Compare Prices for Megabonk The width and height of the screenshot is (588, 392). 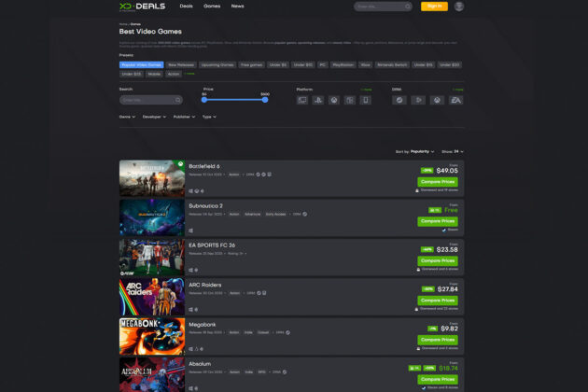438,340
